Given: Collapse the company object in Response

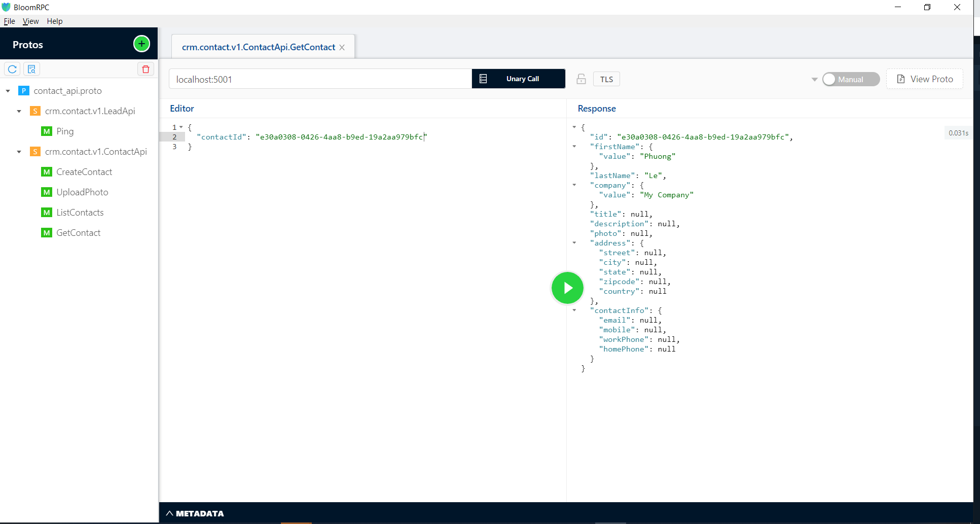Looking at the screenshot, I should pos(574,185).
